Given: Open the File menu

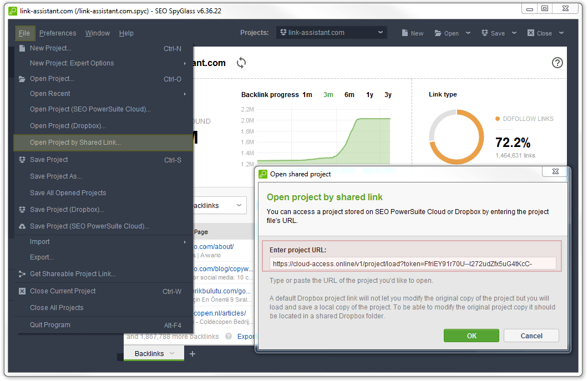Looking at the screenshot, I should [x=24, y=33].
